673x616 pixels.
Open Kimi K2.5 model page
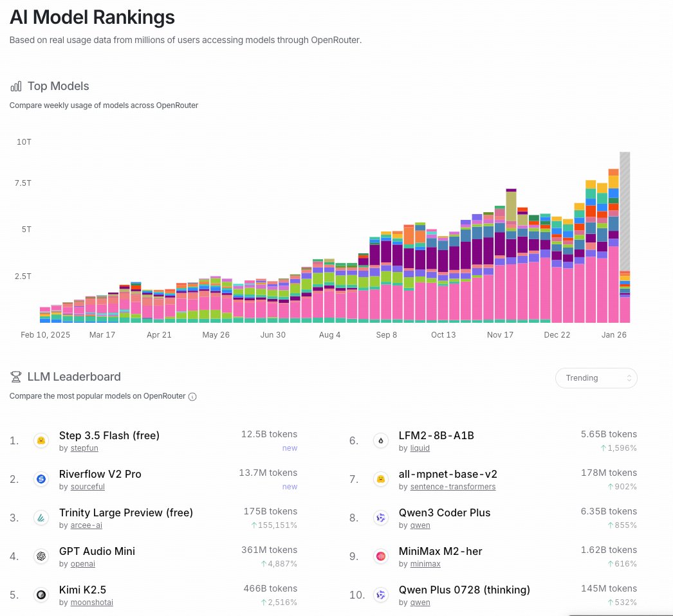[x=82, y=590]
